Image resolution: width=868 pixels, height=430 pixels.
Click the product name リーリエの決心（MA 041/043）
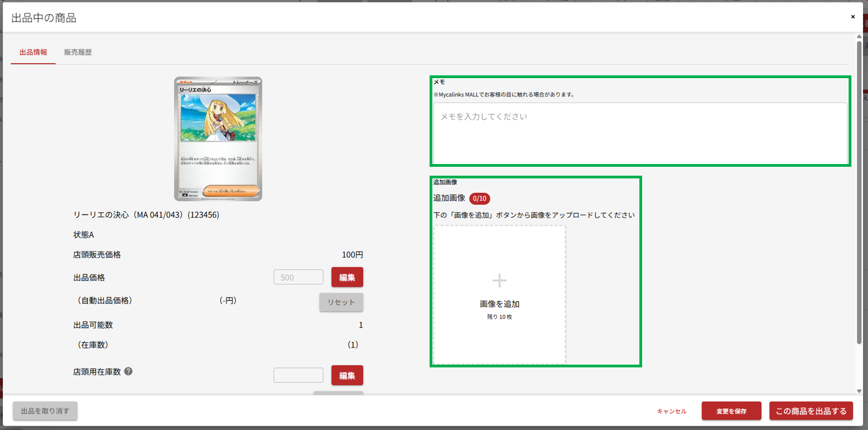point(146,215)
